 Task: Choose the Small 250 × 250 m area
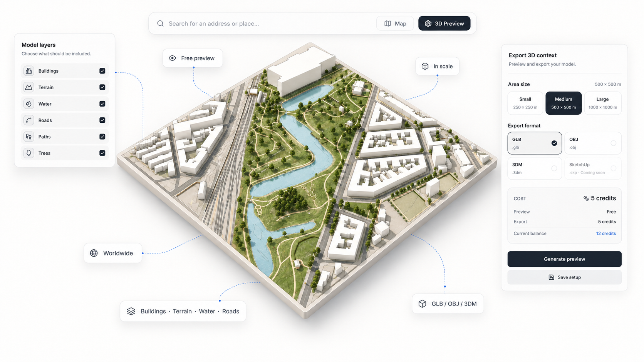(x=525, y=103)
